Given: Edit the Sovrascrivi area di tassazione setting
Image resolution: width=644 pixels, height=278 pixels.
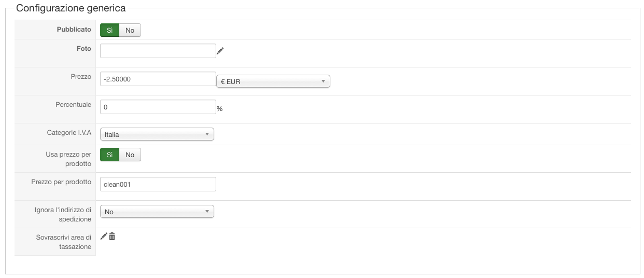Looking at the screenshot, I should pyautogui.click(x=104, y=237).
